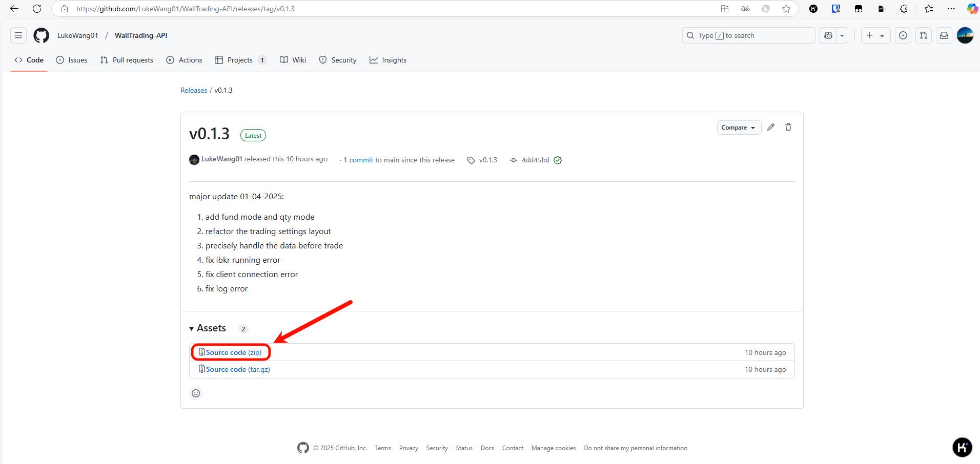This screenshot has width=980, height=464.
Task: Open the Compare dropdown
Action: (x=739, y=128)
